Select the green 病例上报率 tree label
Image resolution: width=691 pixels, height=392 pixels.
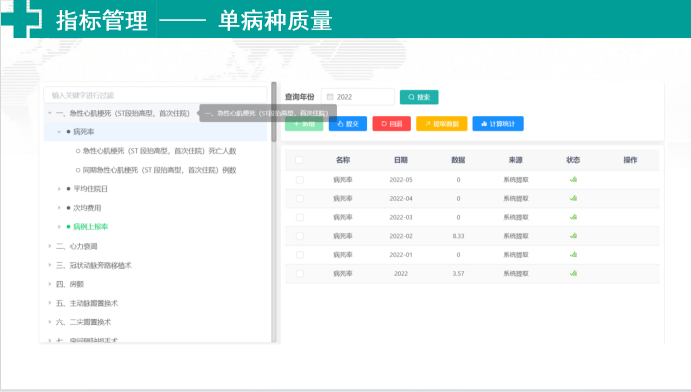tap(90, 226)
